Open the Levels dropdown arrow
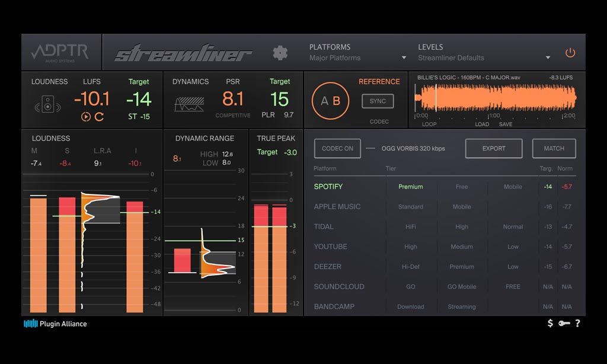The height and width of the screenshot is (364, 607). coord(548,58)
